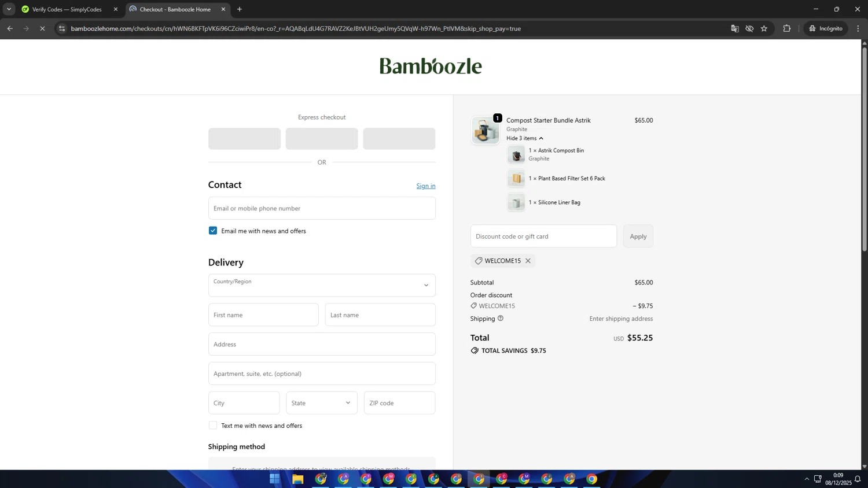Open the notifications bell in system tray

858,479
